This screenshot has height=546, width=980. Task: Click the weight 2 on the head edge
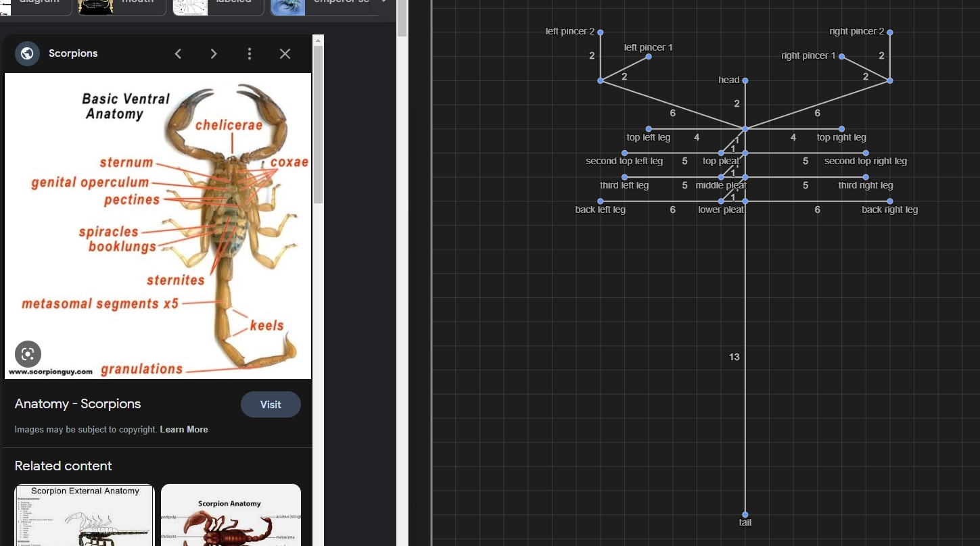point(737,104)
